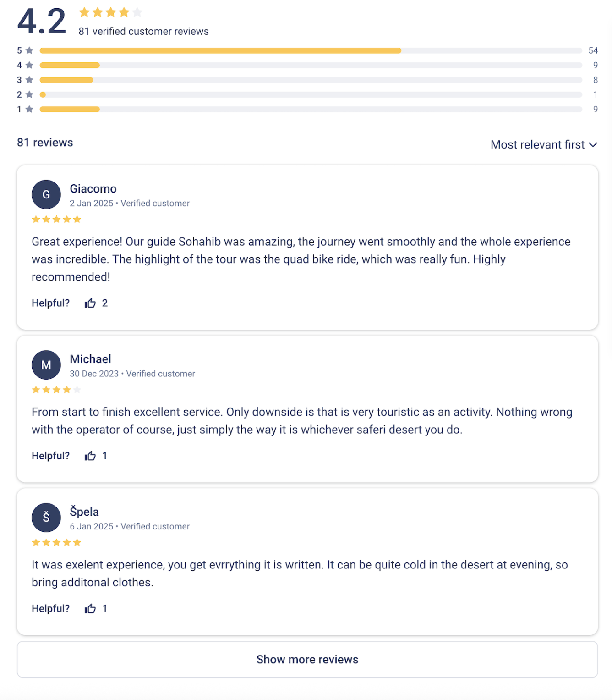Filter by the 1 star rating bar
The width and height of the screenshot is (612, 700).
pos(311,109)
